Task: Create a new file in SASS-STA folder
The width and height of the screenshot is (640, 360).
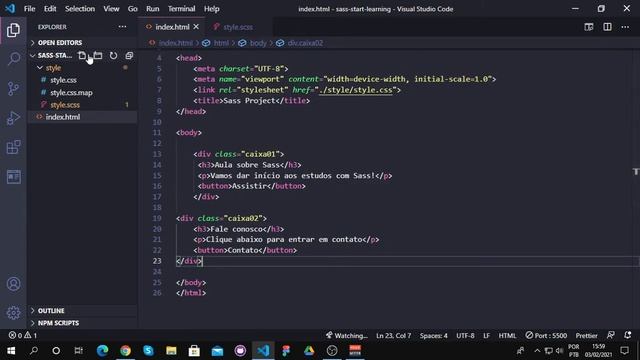Action: coord(82,55)
